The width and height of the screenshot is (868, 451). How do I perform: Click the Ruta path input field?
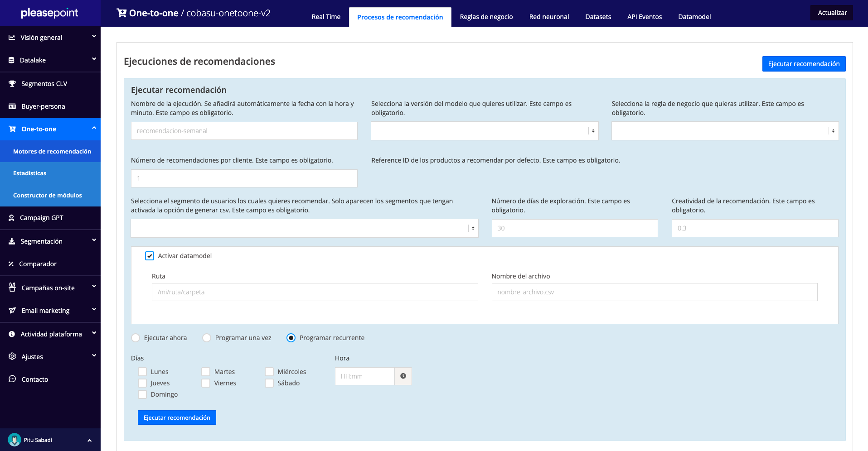click(x=315, y=292)
